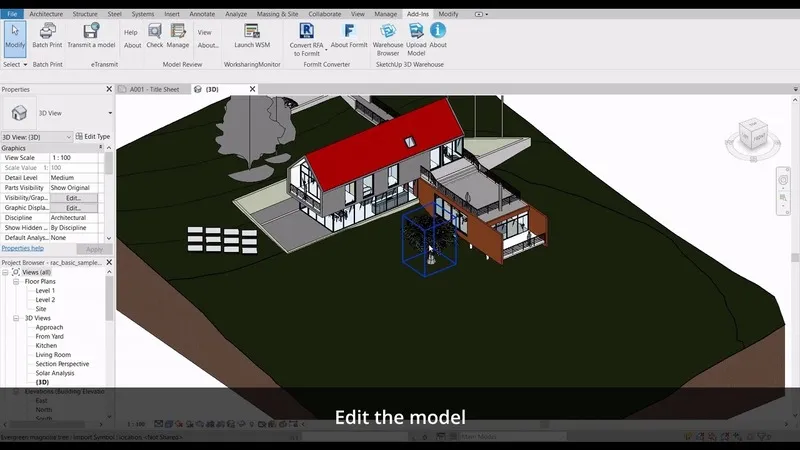Screen dimensions: 800x450
Task: Open the Level 1 floor plan
Action: tap(45, 290)
